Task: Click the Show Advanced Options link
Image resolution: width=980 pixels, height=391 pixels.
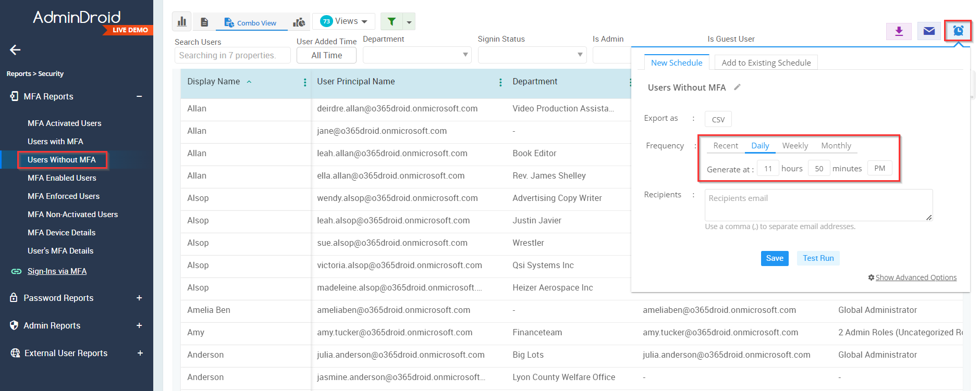Action: tap(915, 278)
